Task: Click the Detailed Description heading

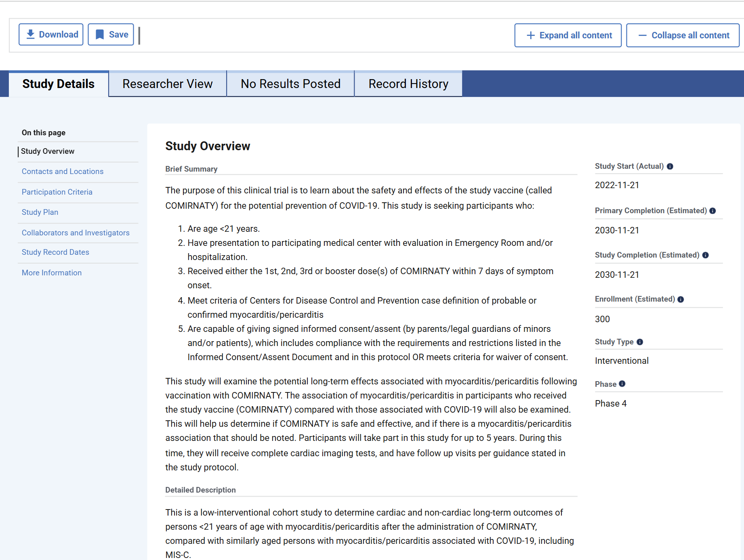Action: point(200,490)
